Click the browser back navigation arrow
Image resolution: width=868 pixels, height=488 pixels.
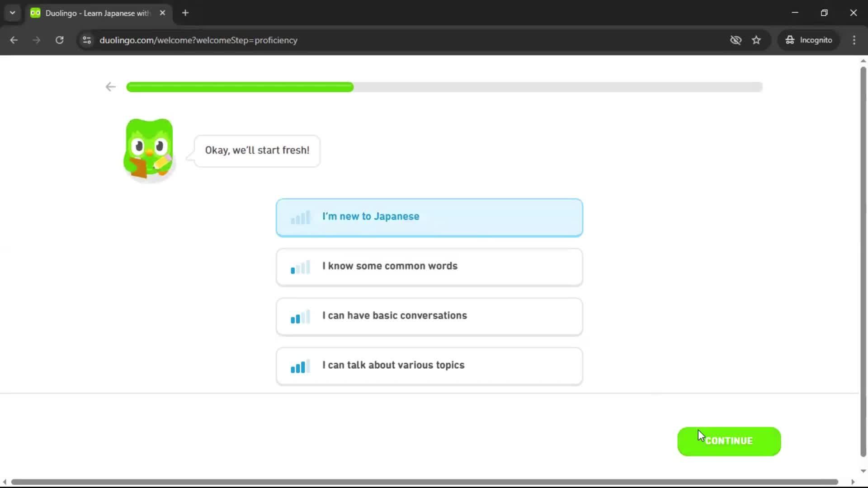tap(14, 40)
